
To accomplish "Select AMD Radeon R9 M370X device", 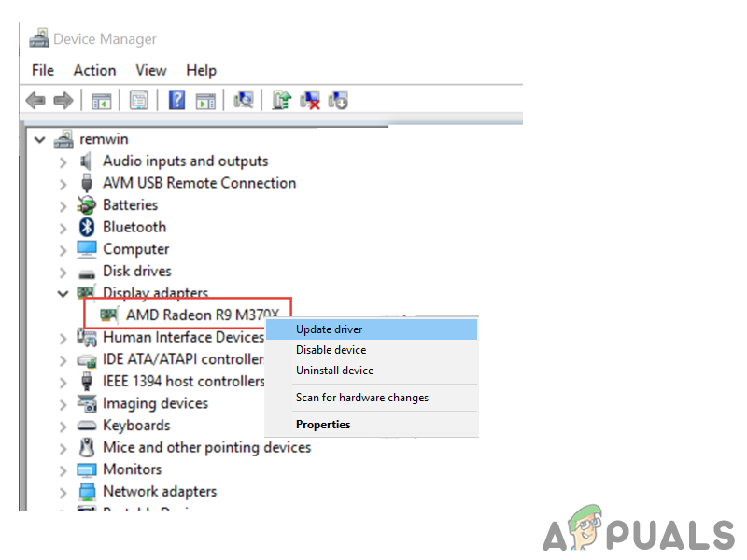I will [203, 315].
